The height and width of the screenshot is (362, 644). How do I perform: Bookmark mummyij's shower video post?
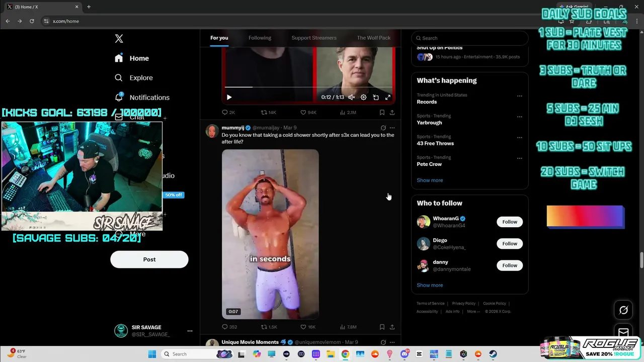pyautogui.click(x=382, y=327)
